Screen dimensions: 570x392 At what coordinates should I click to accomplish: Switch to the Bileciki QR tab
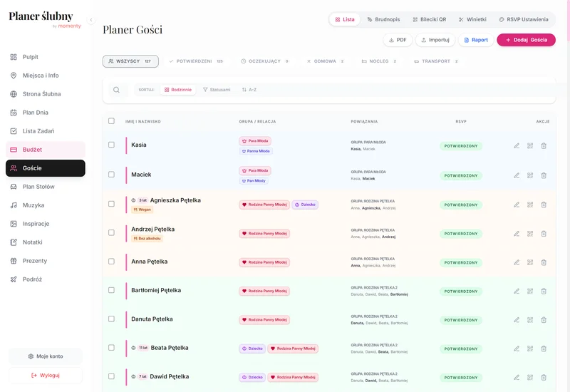[x=429, y=19]
